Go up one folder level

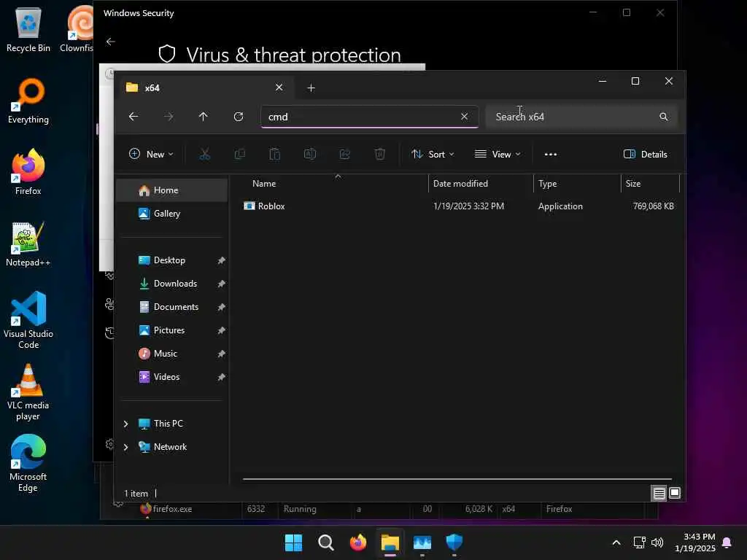[x=204, y=117]
